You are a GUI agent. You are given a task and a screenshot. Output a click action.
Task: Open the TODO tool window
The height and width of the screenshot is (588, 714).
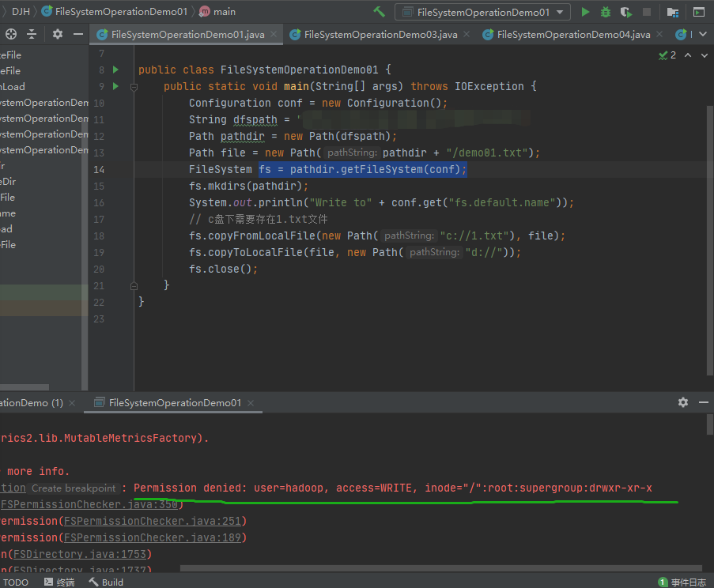pos(16,582)
